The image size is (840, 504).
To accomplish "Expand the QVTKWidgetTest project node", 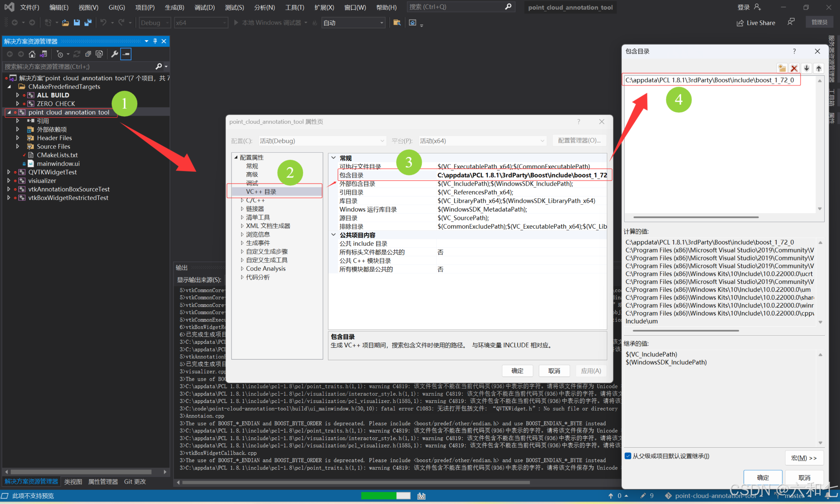I will [9, 172].
